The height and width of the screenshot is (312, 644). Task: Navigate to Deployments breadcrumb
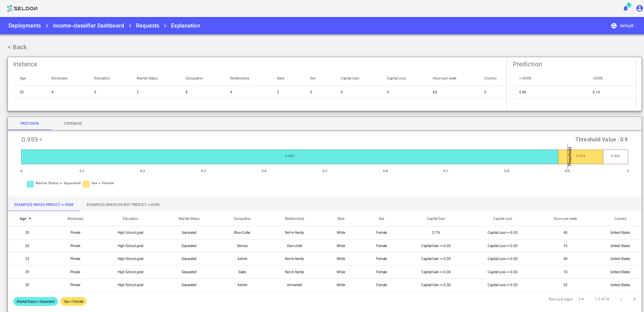pyautogui.click(x=24, y=26)
